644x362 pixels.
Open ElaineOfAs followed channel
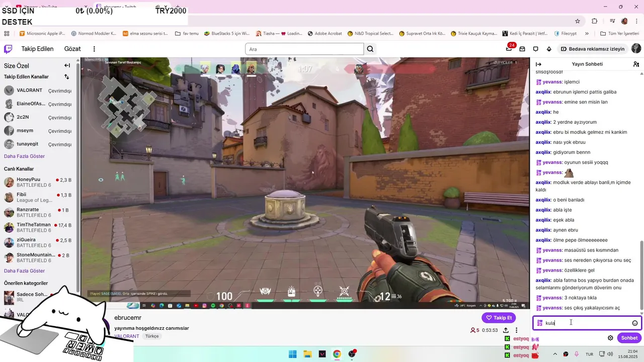[x=38, y=104]
